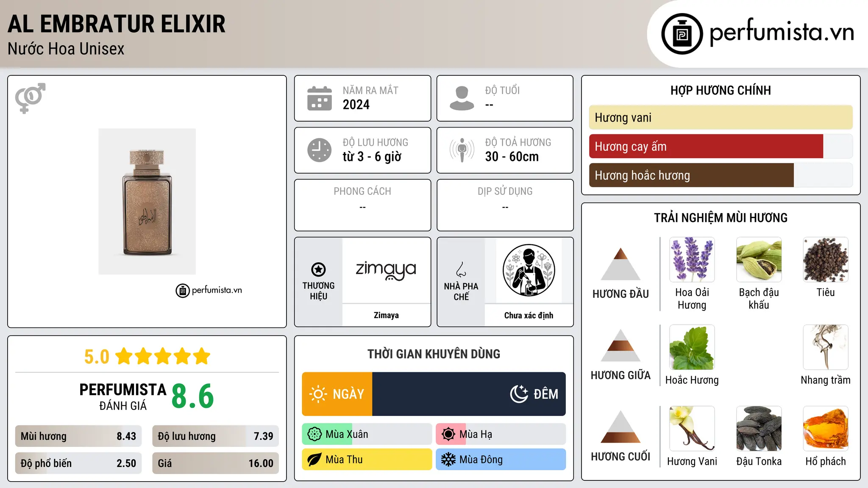Click the PHONG CÁCH heading
This screenshot has height=488, width=868.
362,191
